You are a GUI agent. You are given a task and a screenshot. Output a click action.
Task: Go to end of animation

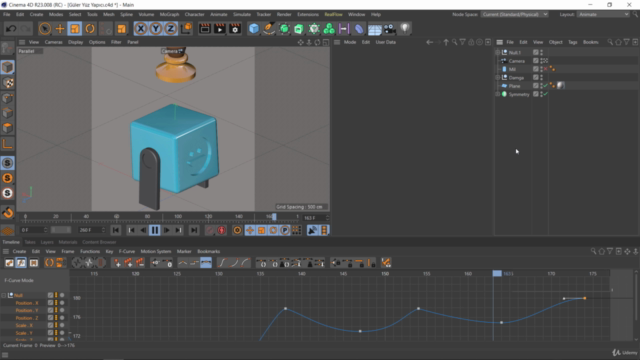coord(194,230)
